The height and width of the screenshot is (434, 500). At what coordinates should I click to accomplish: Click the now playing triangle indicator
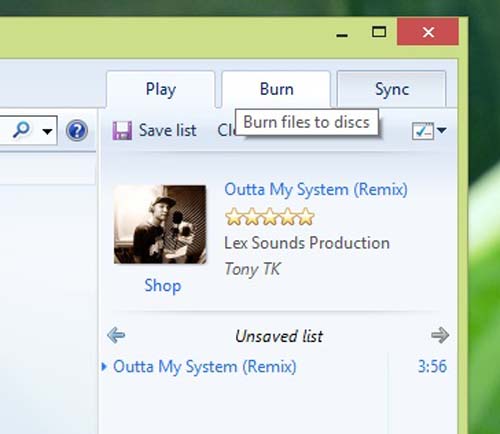104,367
